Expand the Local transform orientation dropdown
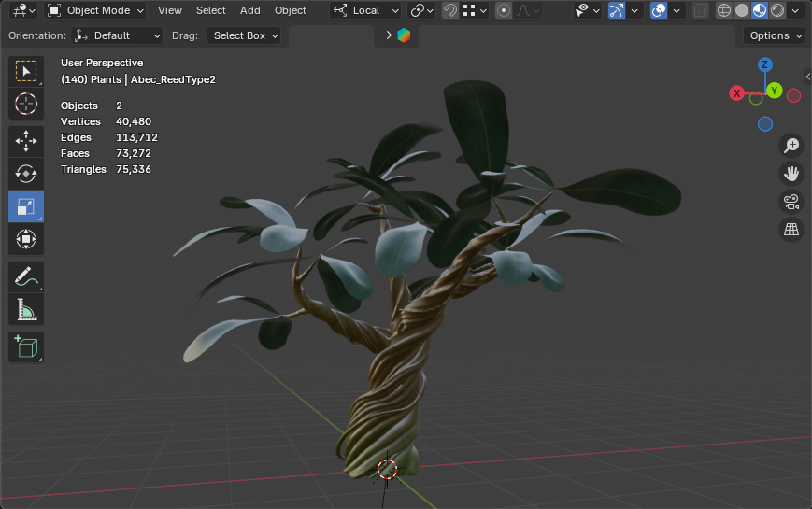This screenshot has width=812, height=509. (x=365, y=10)
